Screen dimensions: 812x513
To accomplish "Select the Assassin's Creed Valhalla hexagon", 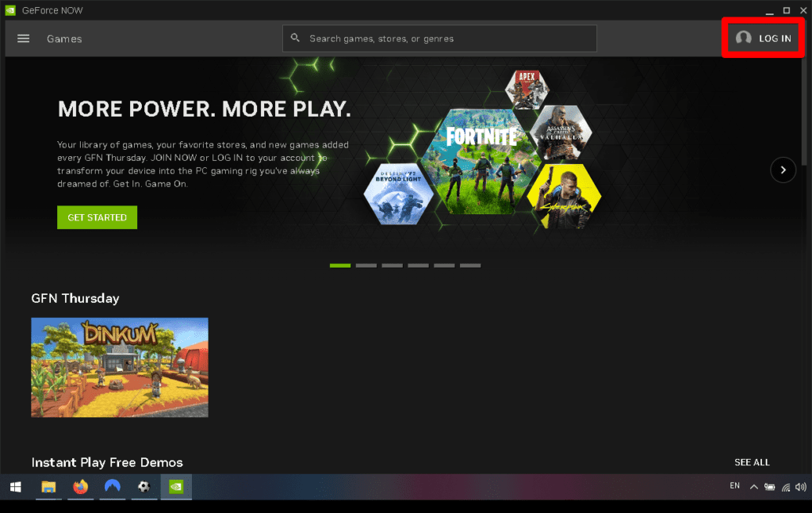I will (x=561, y=132).
